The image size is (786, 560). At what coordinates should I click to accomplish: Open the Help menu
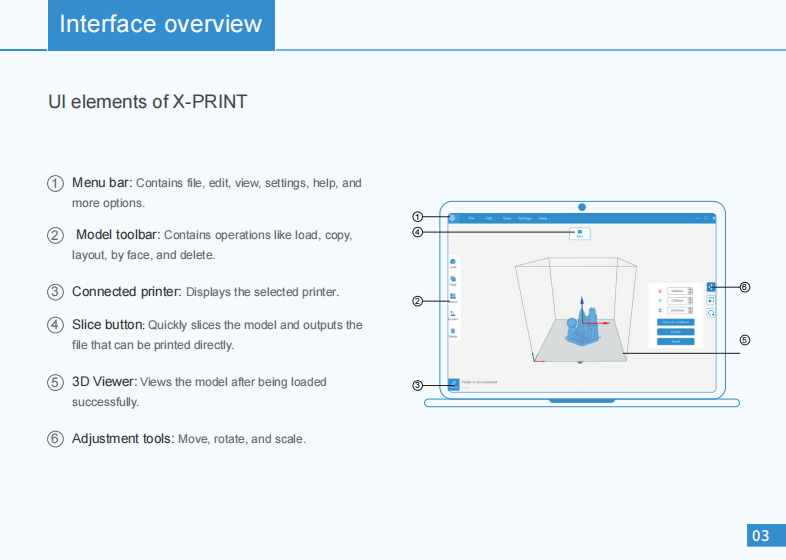click(x=543, y=218)
